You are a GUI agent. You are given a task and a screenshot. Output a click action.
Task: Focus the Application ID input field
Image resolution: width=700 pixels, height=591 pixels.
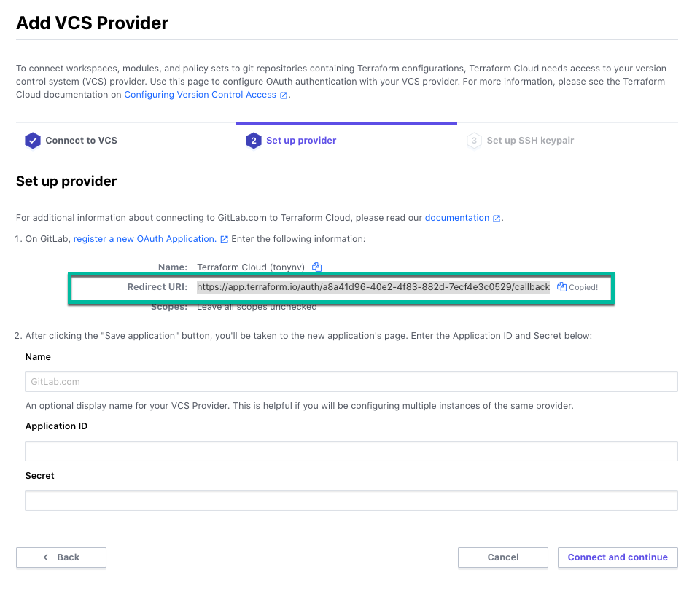click(351, 451)
